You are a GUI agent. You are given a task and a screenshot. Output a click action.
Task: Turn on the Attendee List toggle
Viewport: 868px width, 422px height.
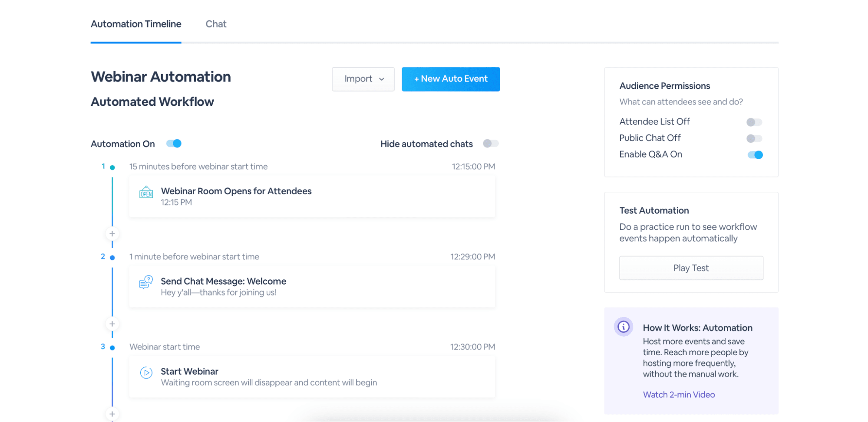coord(754,122)
